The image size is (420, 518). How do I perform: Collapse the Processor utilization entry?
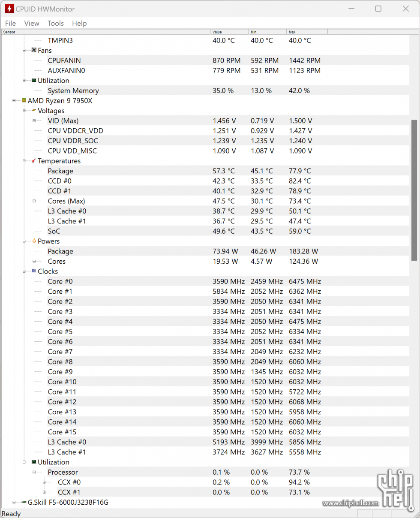34,472
